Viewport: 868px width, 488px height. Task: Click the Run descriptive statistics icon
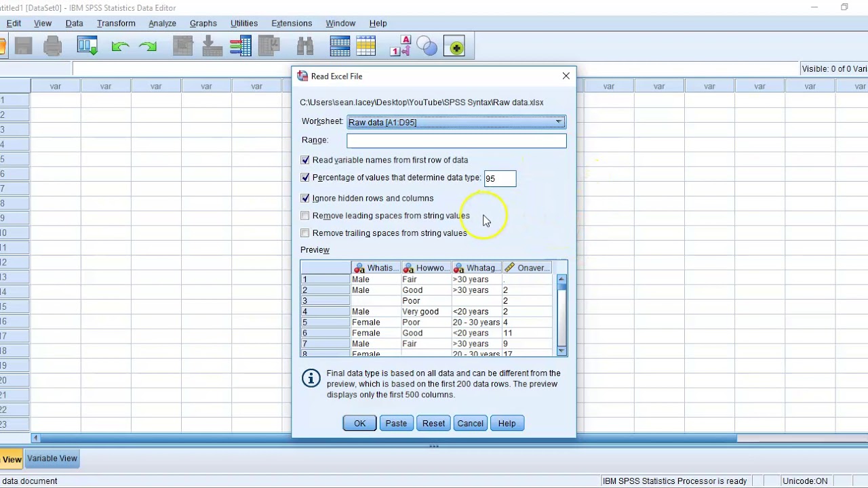point(270,46)
